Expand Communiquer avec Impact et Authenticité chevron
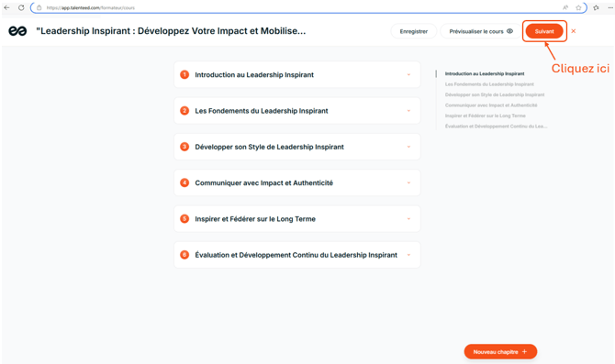This screenshot has width=615, height=364. click(408, 182)
